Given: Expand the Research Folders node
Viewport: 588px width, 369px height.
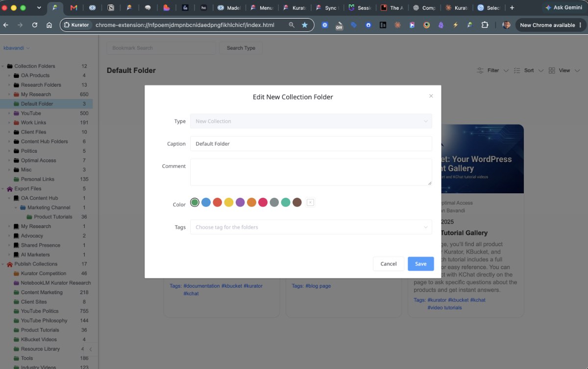Looking at the screenshot, I should pyautogui.click(x=9, y=85).
